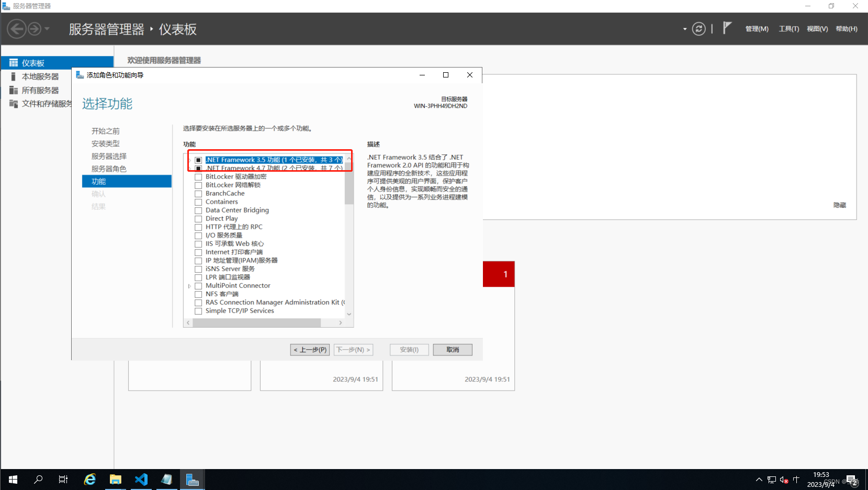Click the taskbar search icon
Viewport: 868px width, 490px height.
tap(38, 480)
